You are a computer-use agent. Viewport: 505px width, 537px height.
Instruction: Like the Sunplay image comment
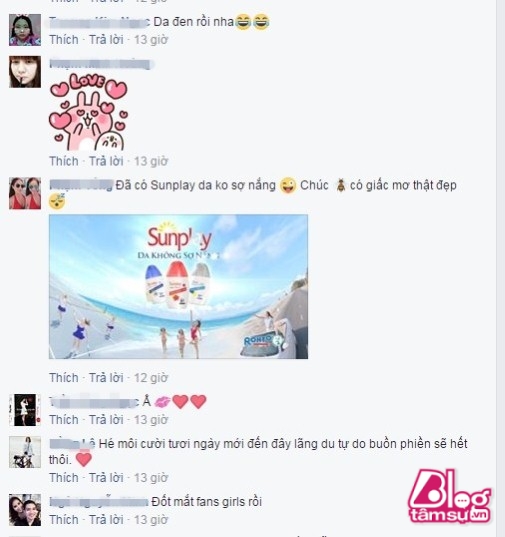[64, 378]
